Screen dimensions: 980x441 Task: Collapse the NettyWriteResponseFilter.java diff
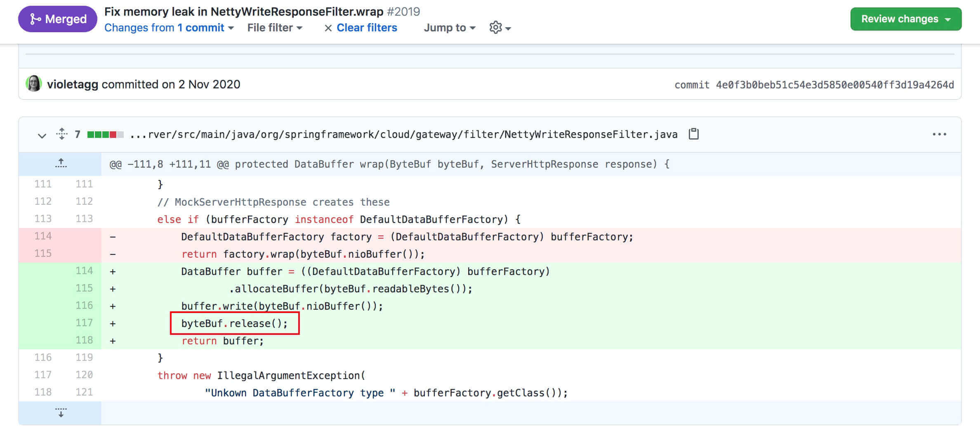[x=42, y=135]
